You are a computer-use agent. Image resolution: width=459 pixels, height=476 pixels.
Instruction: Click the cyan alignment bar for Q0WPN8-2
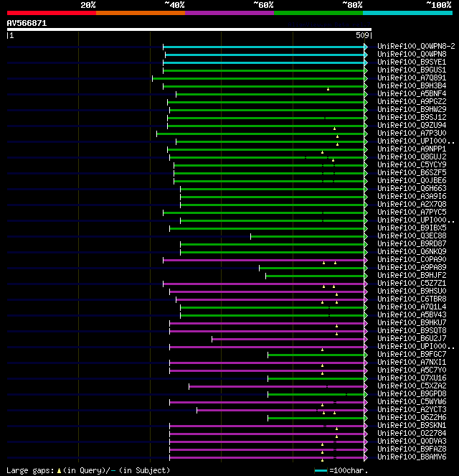(x=263, y=47)
